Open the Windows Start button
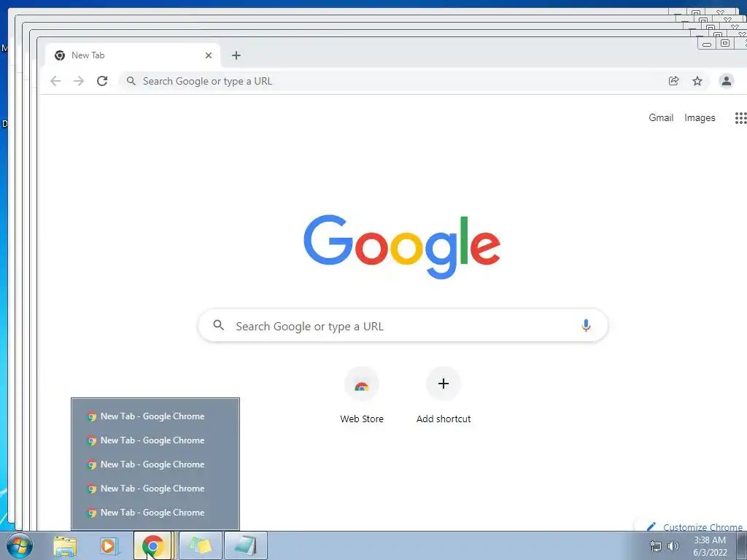747x560 pixels. tap(20, 545)
